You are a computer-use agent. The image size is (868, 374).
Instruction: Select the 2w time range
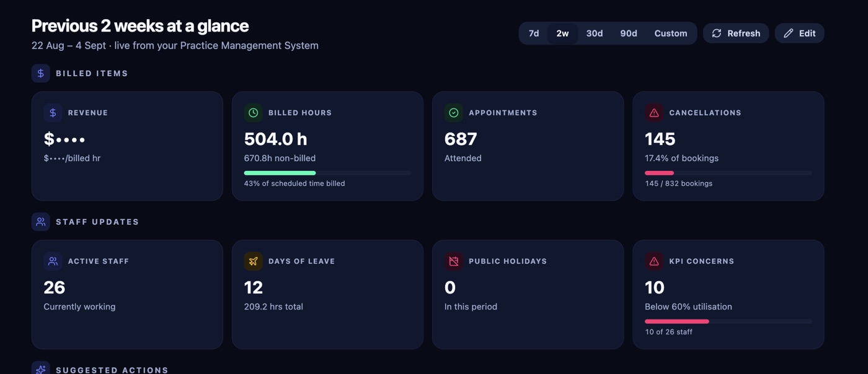point(562,33)
